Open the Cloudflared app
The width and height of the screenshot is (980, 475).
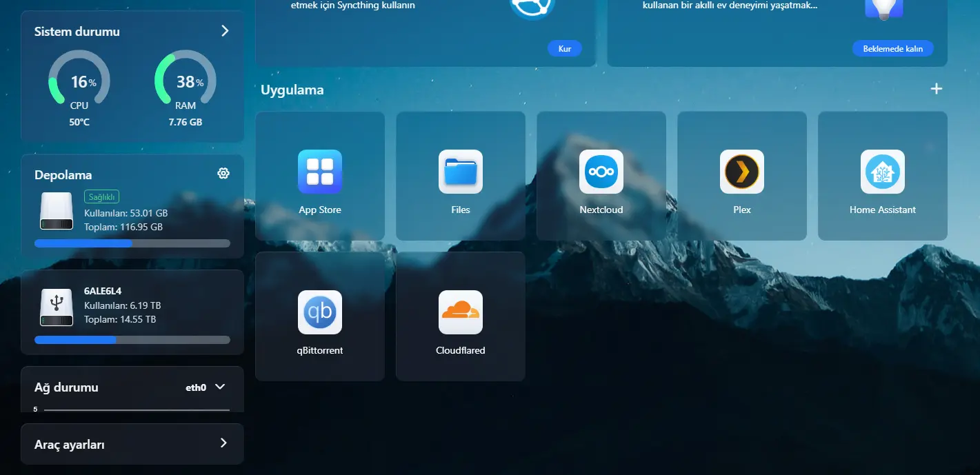click(x=461, y=316)
